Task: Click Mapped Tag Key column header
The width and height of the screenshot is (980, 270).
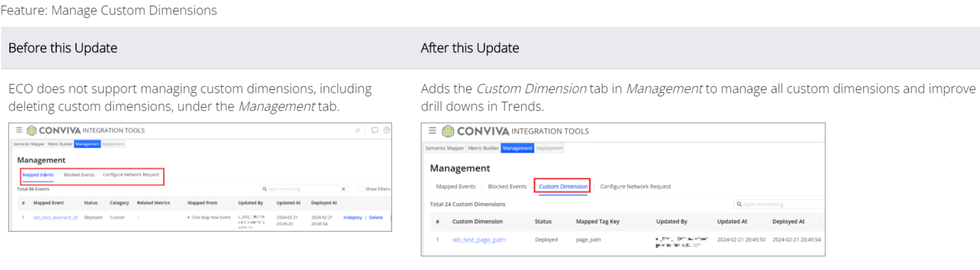Action: (597, 221)
